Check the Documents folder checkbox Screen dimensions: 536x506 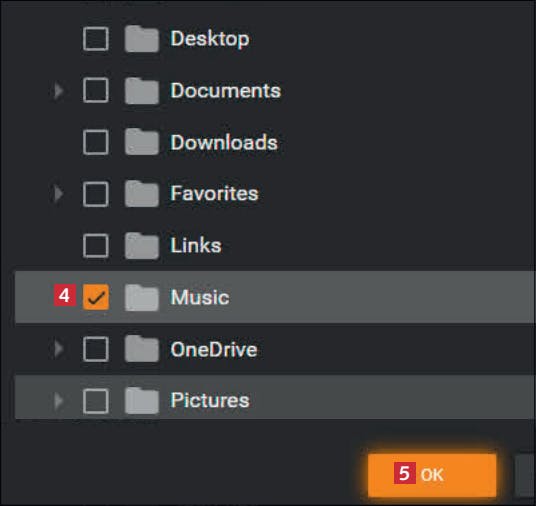tap(96, 90)
